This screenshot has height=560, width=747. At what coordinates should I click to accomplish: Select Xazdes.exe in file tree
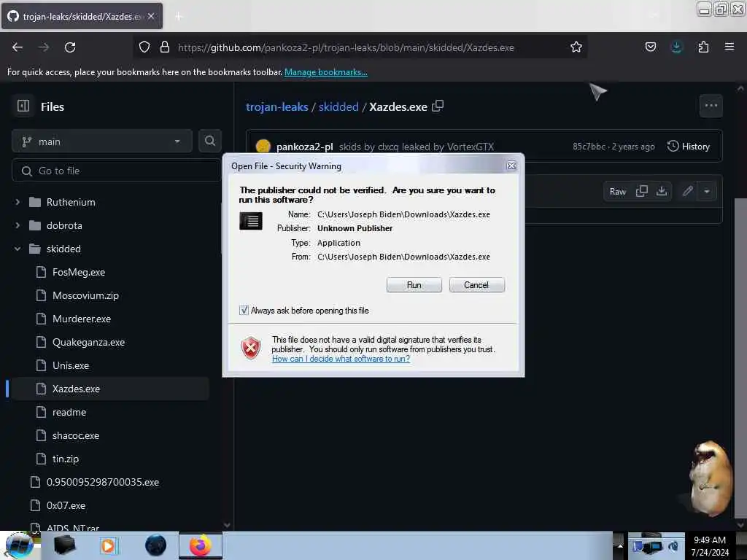(109, 389)
